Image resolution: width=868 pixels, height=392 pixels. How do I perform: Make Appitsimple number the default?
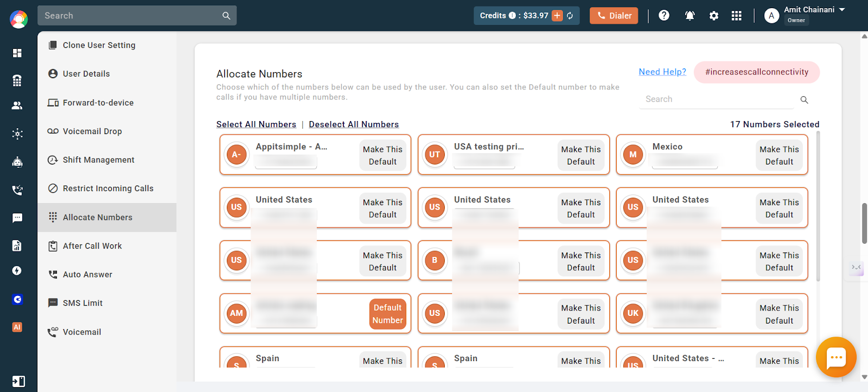coord(382,155)
